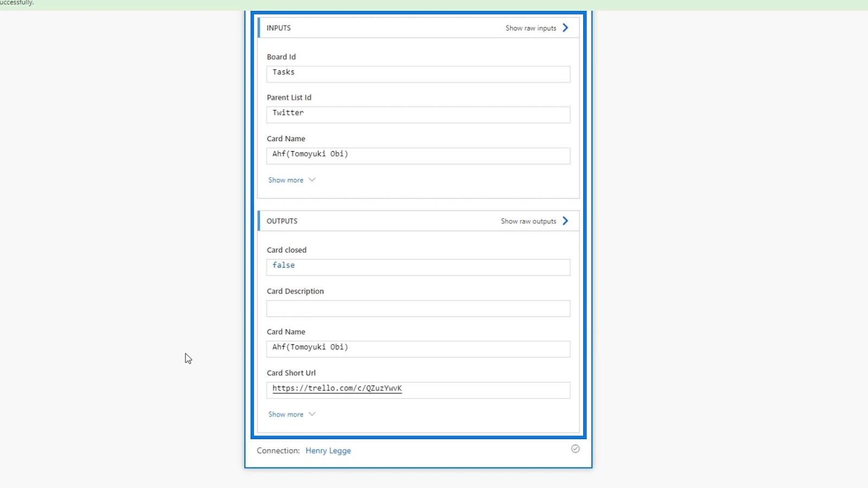Click the Card Description label

(295, 291)
